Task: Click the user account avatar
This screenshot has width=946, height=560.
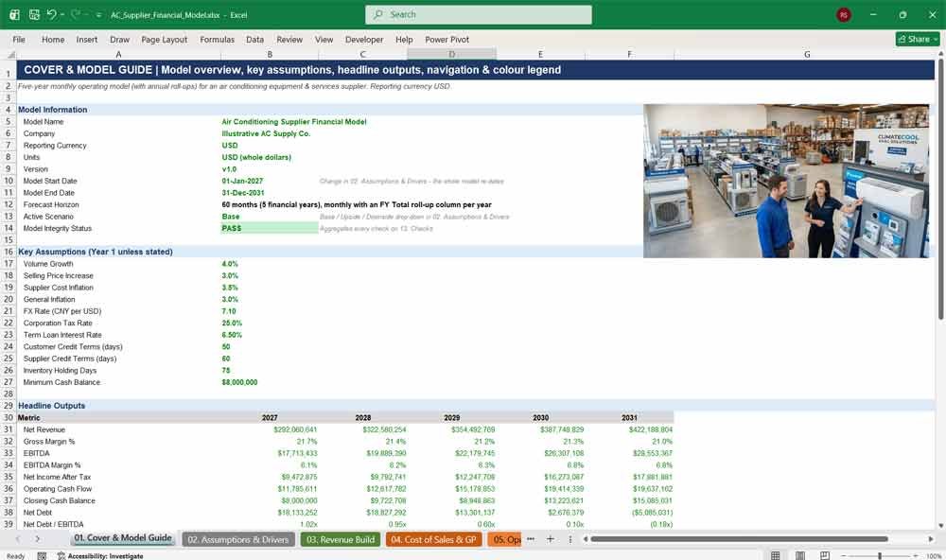Action: [844, 14]
